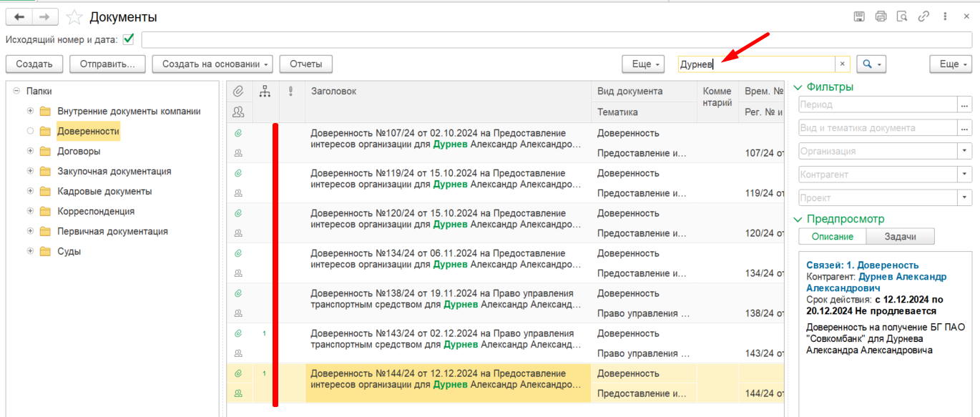Collapse the Предпросмотр section
The image size is (980, 417).
click(x=798, y=219)
